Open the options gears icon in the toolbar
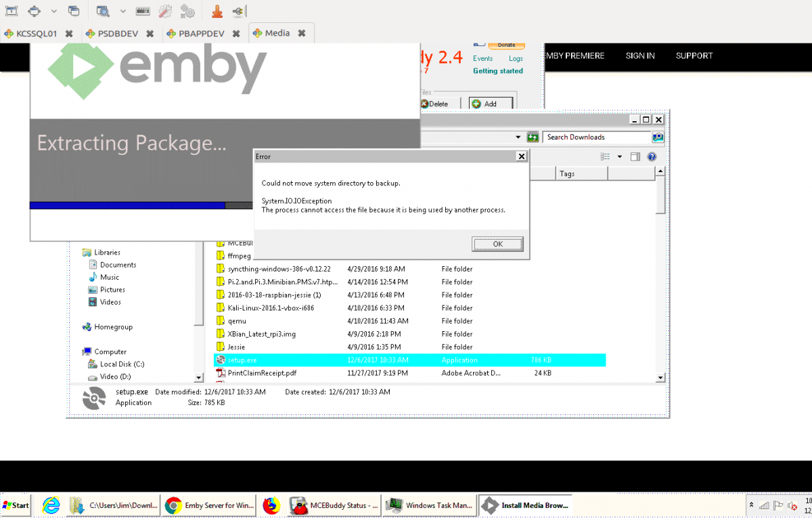Image resolution: width=812 pixels, height=518 pixels. pyautogui.click(x=188, y=11)
